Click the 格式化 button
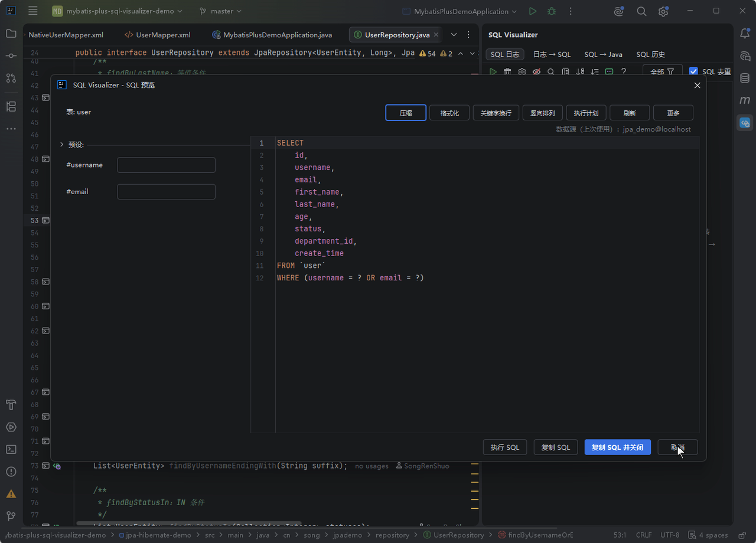This screenshot has width=756, height=543. pyautogui.click(x=449, y=113)
